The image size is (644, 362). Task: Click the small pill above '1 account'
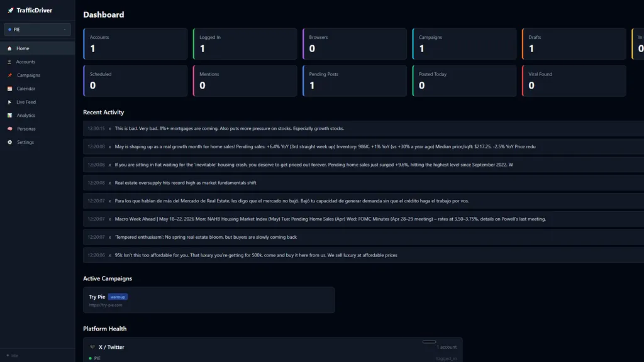pyautogui.click(x=429, y=342)
